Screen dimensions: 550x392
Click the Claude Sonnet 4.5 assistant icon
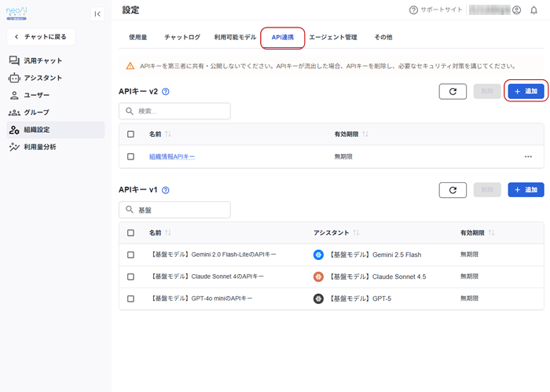(x=318, y=277)
